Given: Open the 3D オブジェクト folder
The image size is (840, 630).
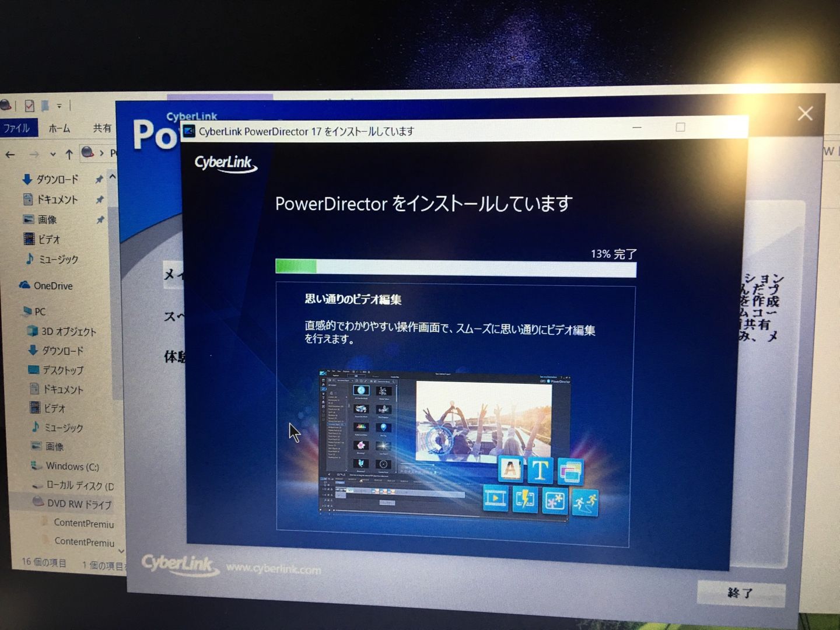Looking at the screenshot, I should (x=62, y=331).
